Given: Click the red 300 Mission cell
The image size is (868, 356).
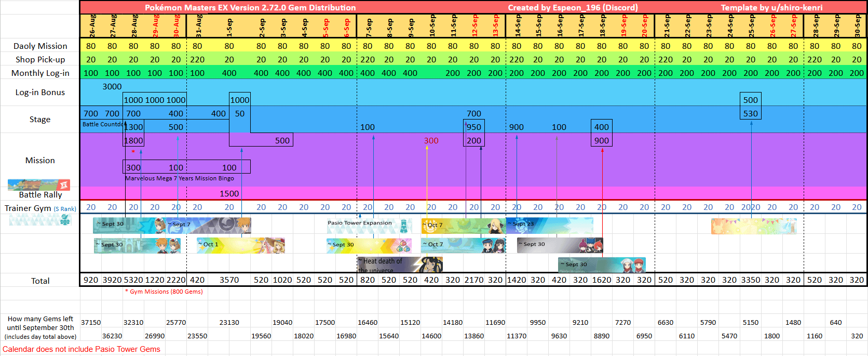Looking at the screenshot, I should click(x=431, y=140).
